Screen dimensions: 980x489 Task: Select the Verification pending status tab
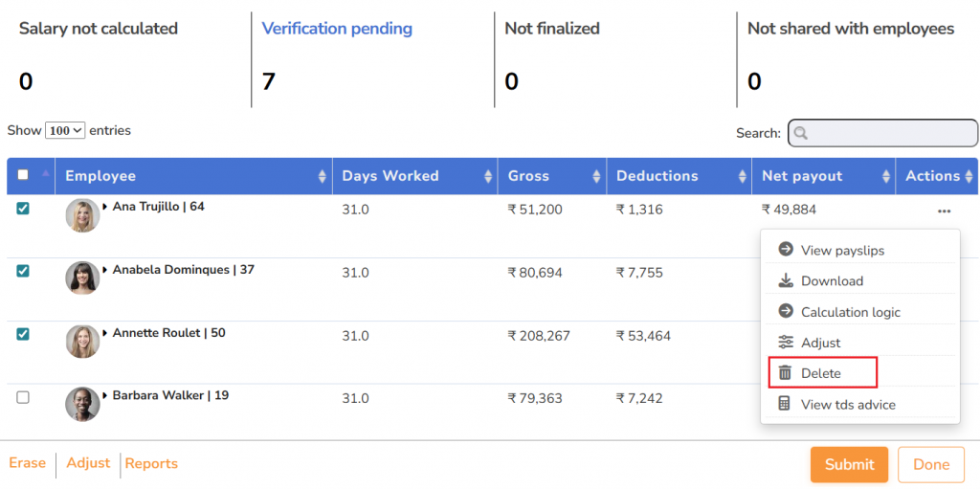(x=337, y=29)
